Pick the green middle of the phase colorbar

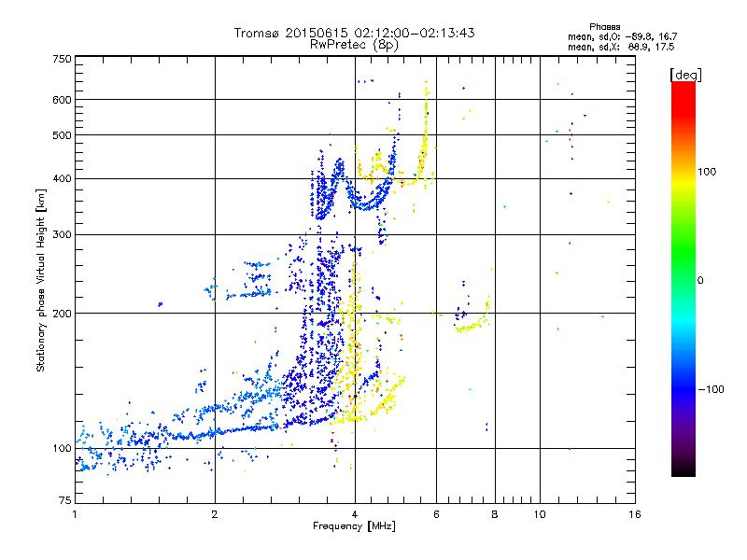(684, 252)
